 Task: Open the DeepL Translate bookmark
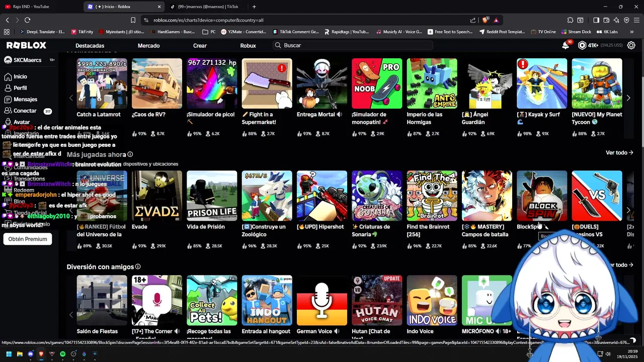pos(41,32)
